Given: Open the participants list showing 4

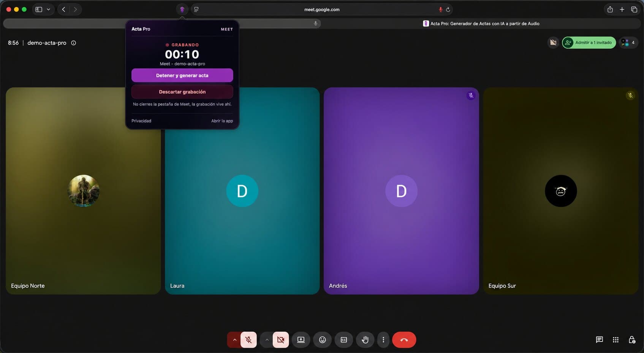Looking at the screenshot, I should (x=628, y=43).
